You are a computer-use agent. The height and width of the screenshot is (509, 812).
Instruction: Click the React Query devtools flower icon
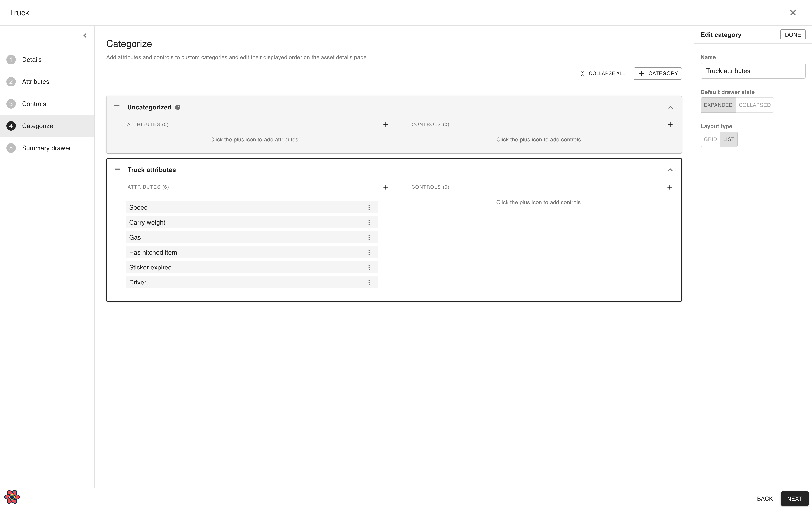pyautogui.click(x=12, y=497)
